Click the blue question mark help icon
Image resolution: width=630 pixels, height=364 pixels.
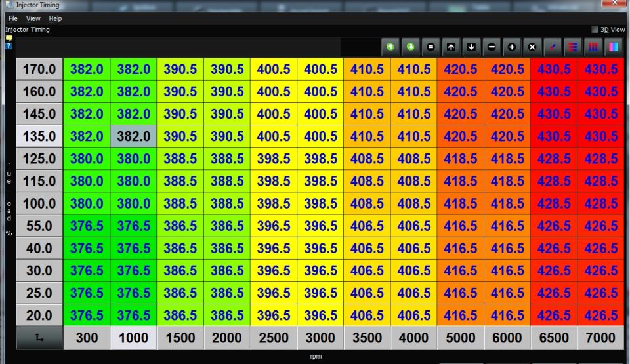click(9, 46)
